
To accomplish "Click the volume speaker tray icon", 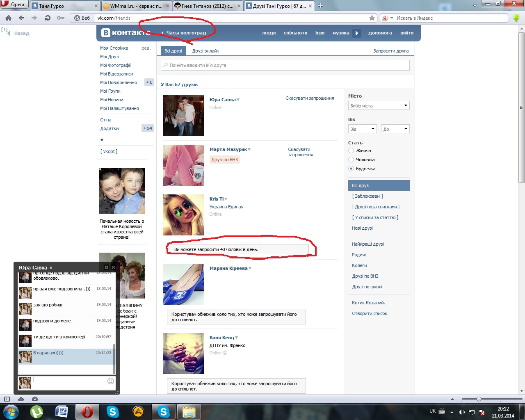I will click(462, 412).
